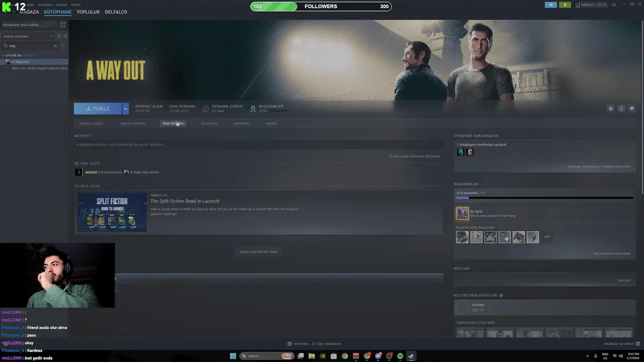Open The Split Fiction Road to Launch headline
The height and width of the screenshot is (362, 644).
point(185,201)
